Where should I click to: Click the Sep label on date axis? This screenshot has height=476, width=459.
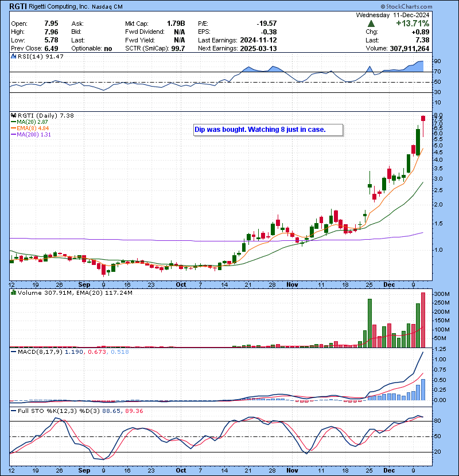[84, 284]
